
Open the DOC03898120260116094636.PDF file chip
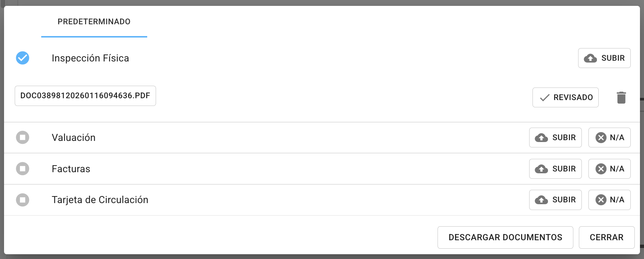coord(85,96)
